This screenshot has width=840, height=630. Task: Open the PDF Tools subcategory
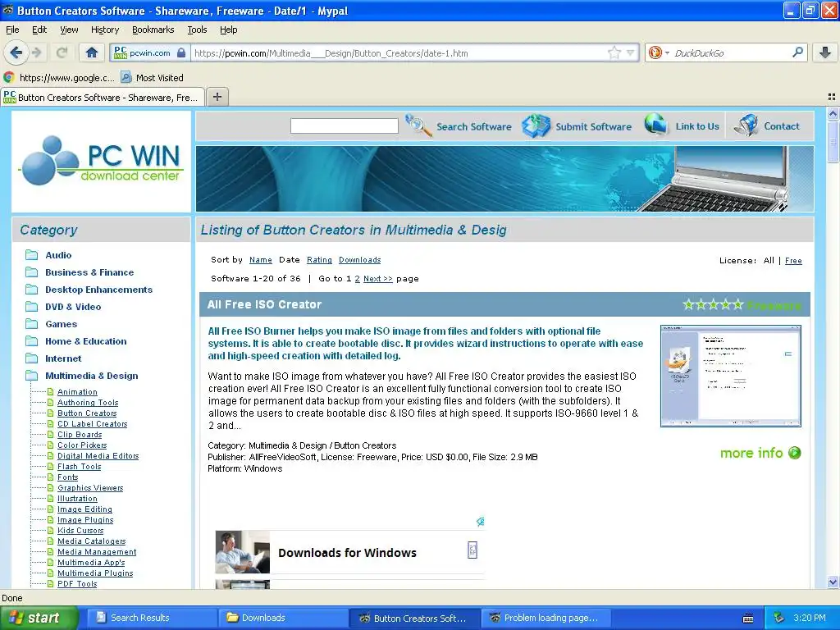pyautogui.click(x=77, y=584)
